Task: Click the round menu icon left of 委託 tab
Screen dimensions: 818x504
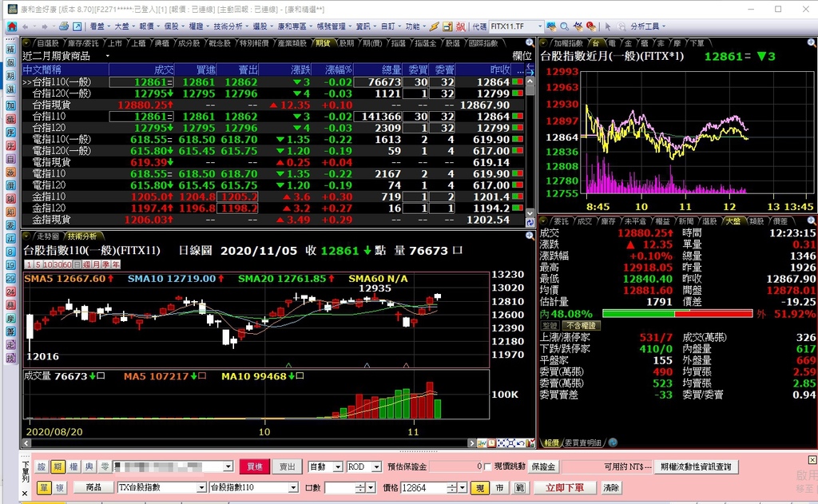Action: coord(543,221)
